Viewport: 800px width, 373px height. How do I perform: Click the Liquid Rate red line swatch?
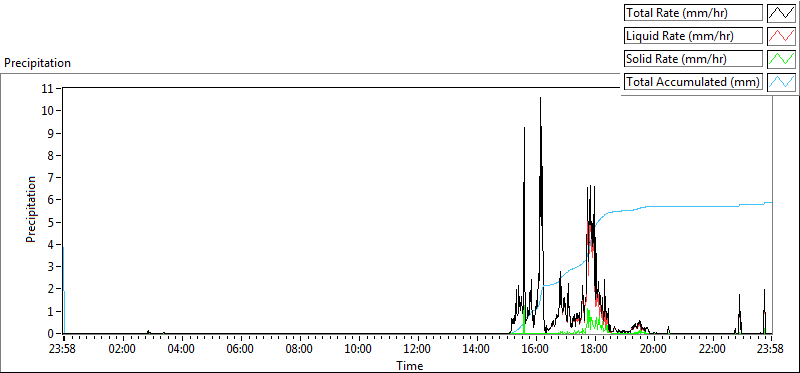[782, 36]
